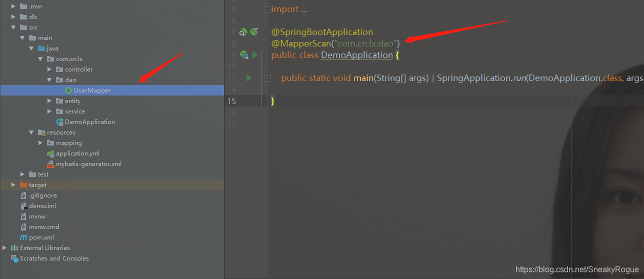Select DemoApplication in project tree
This screenshot has height=279, width=644.
coord(112,122)
